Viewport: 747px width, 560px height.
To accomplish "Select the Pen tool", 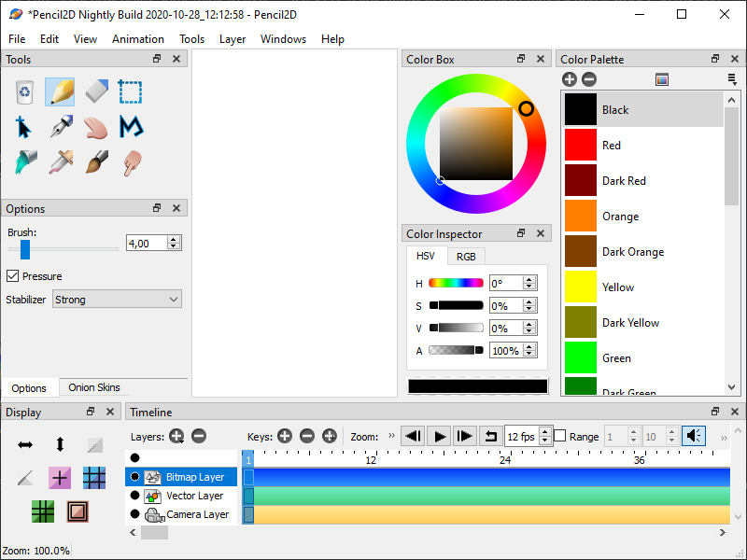I will [61, 127].
